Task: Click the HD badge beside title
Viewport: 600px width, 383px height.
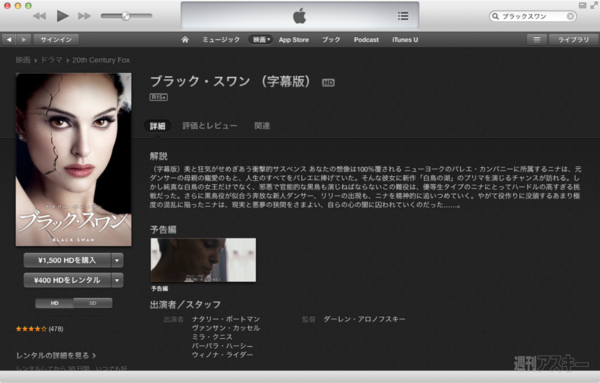Action: (x=328, y=82)
